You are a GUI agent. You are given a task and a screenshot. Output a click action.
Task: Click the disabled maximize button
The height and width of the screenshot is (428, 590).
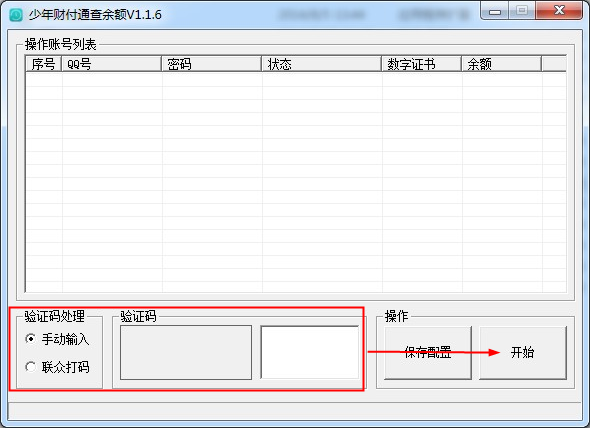click(x=522, y=11)
